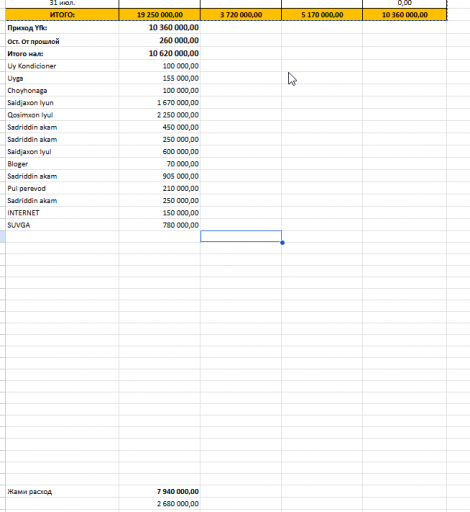The height and width of the screenshot is (512, 470).
Task: Click the Saidjaxon Iyul label
Action: coord(29,152)
